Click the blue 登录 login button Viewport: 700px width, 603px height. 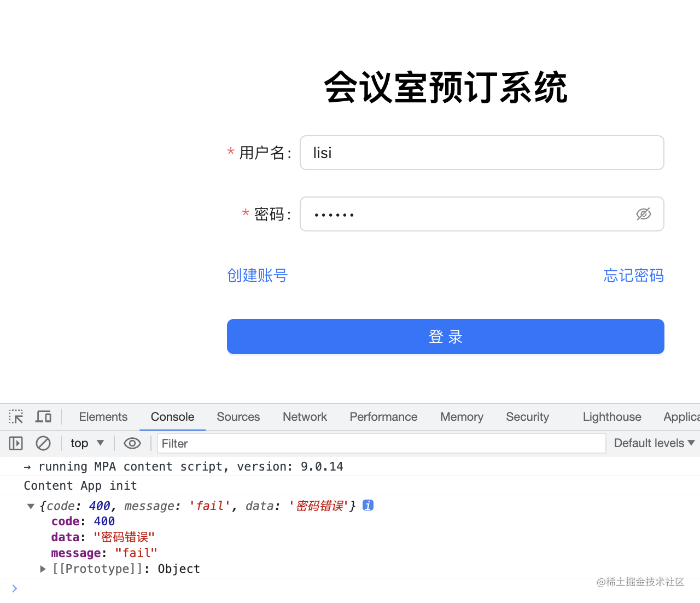446,337
